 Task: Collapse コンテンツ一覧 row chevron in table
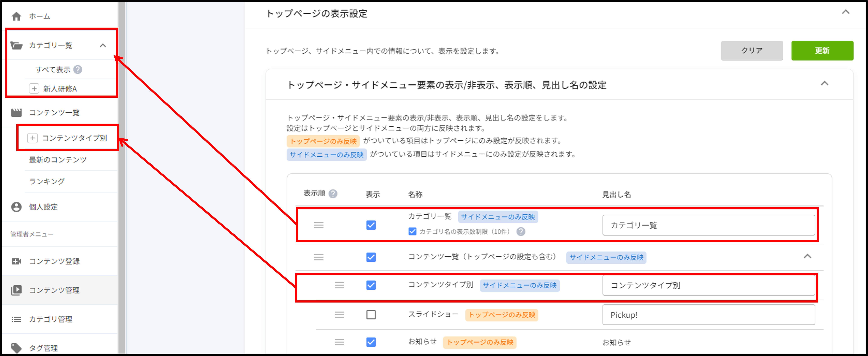[x=807, y=256]
